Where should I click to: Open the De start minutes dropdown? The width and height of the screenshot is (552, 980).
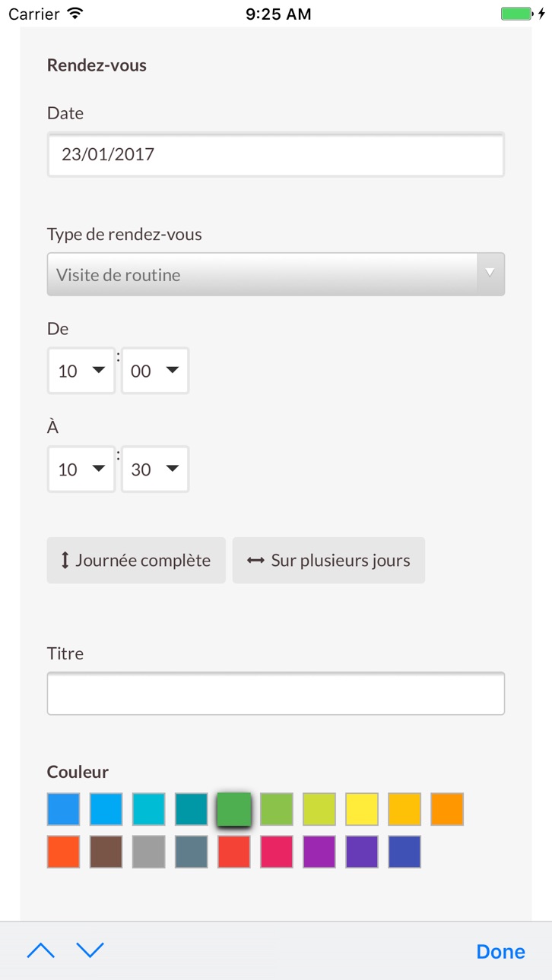tap(155, 371)
